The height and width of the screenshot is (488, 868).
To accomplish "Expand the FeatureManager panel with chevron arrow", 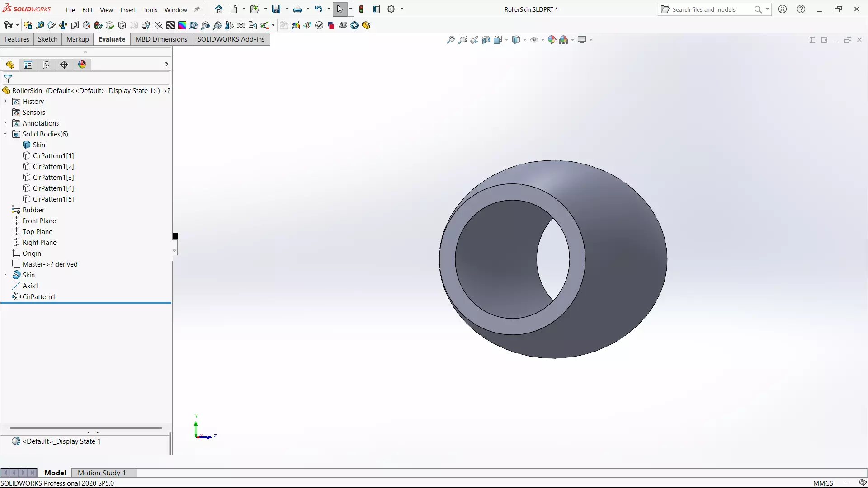I will tap(166, 64).
